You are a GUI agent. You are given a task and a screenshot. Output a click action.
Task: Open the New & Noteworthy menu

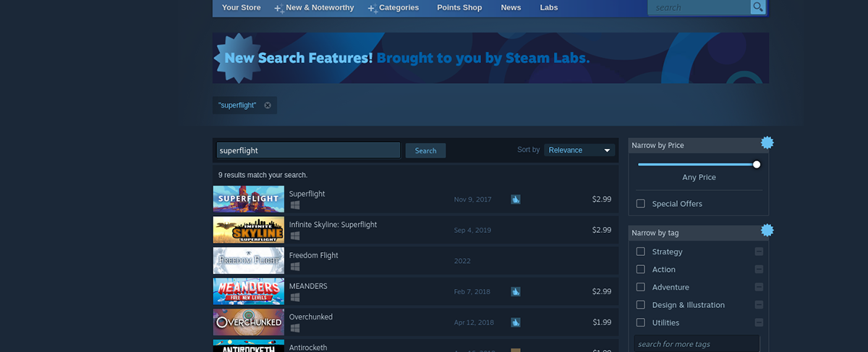pyautogui.click(x=315, y=8)
